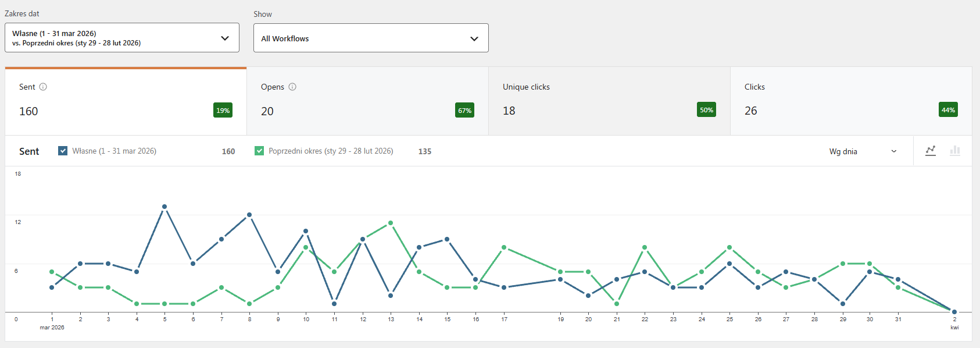This screenshot has width=980, height=348.
Task: Click the blue data point for day 5
Action: pyautogui.click(x=164, y=207)
